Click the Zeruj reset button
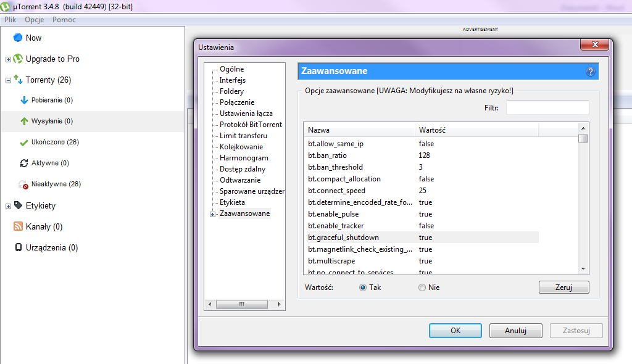The image size is (632, 364). click(564, 287)
